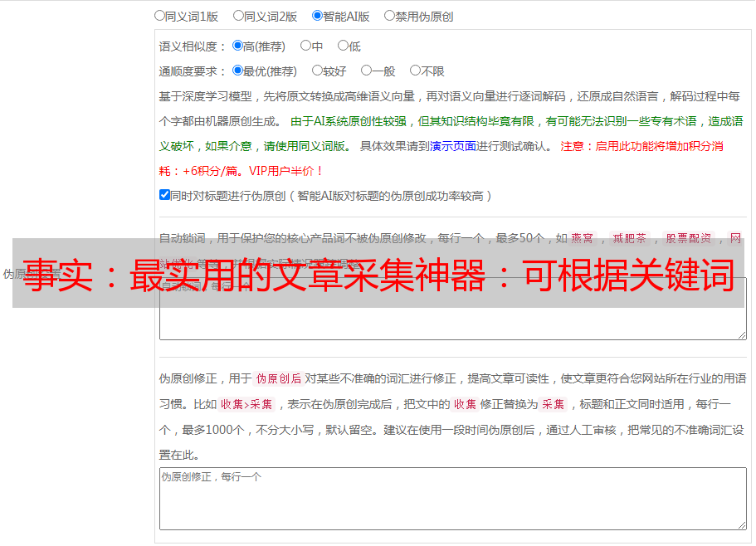
Task: Click the 股票配资 example keyword tag
Action: click(x=688, y=238)
